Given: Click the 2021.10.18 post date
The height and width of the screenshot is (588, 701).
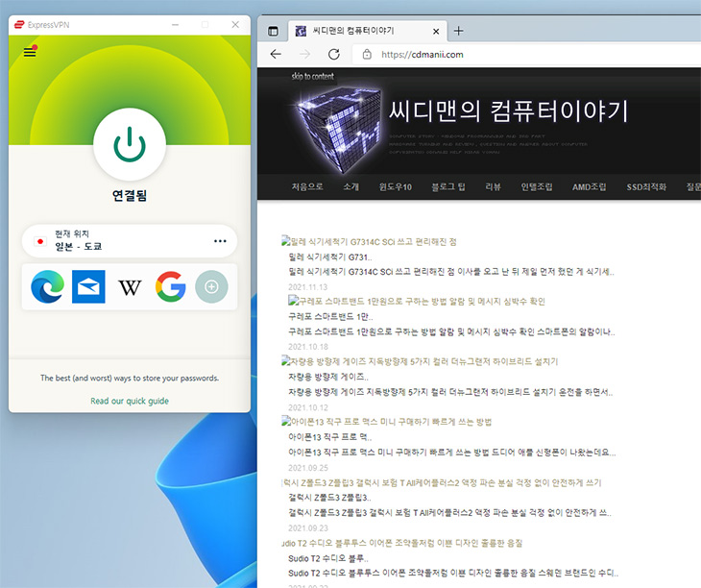Looking at the screenshot, I should 308,347.
